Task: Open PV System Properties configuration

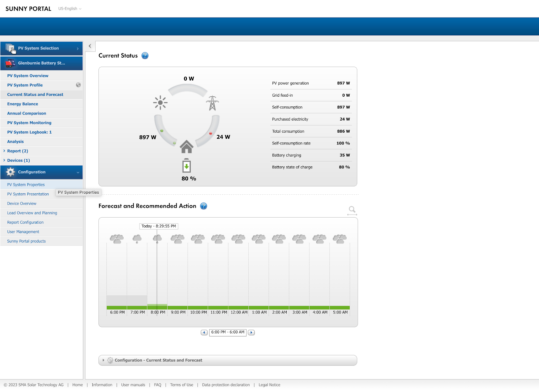Action: pyautogui.click(x=26, y=185)
